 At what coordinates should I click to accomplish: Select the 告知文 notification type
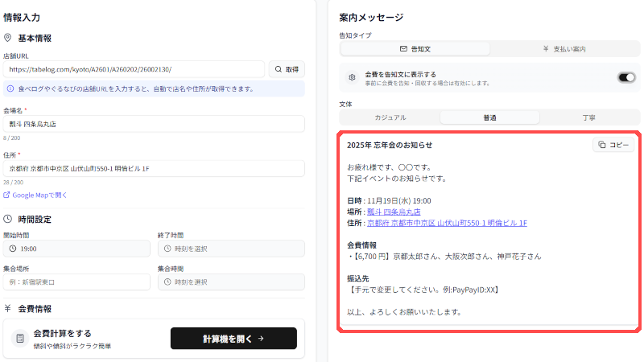415,49
